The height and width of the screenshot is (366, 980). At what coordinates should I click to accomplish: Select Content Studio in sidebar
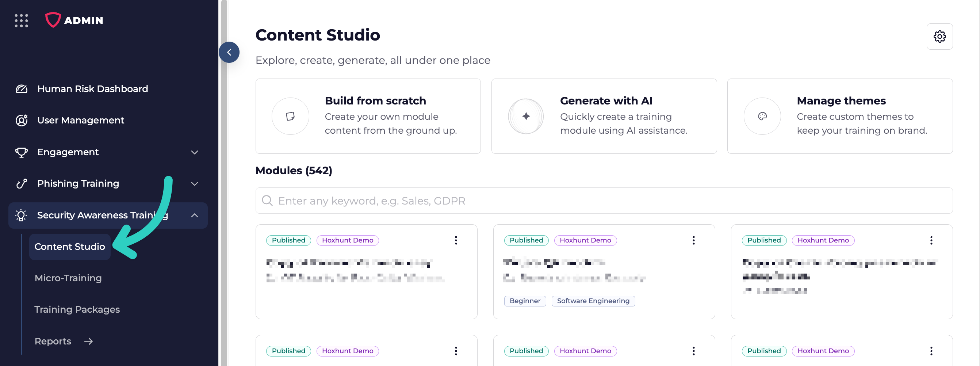coord(70,247)
